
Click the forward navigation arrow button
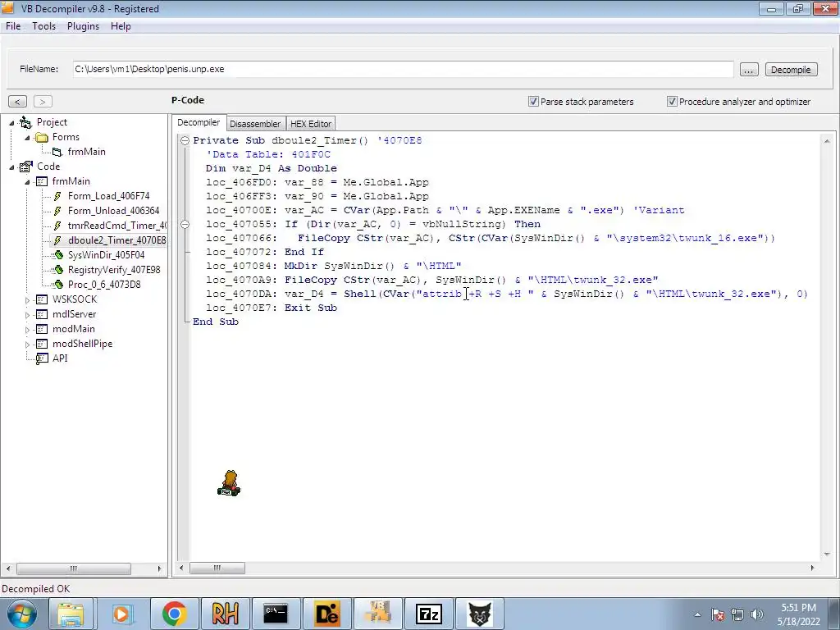43,101
